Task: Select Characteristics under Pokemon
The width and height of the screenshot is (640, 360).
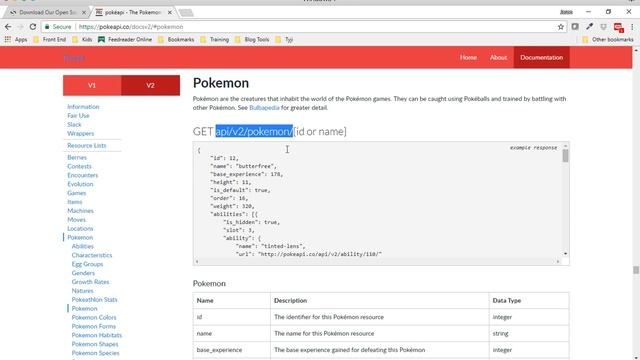Action: pyautogui.click(x=92, y=255)
